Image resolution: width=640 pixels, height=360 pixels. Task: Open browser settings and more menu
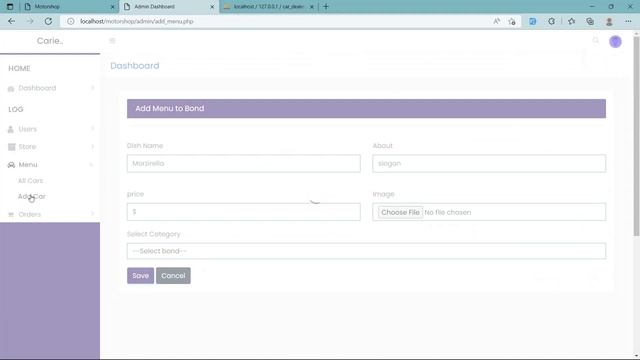(x=628, y=21)
